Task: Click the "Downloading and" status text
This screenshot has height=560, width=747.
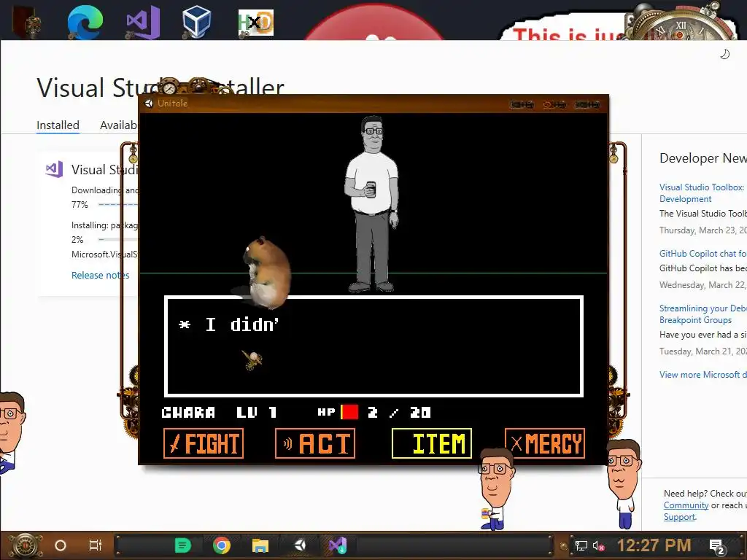Action: coord(104,190)
